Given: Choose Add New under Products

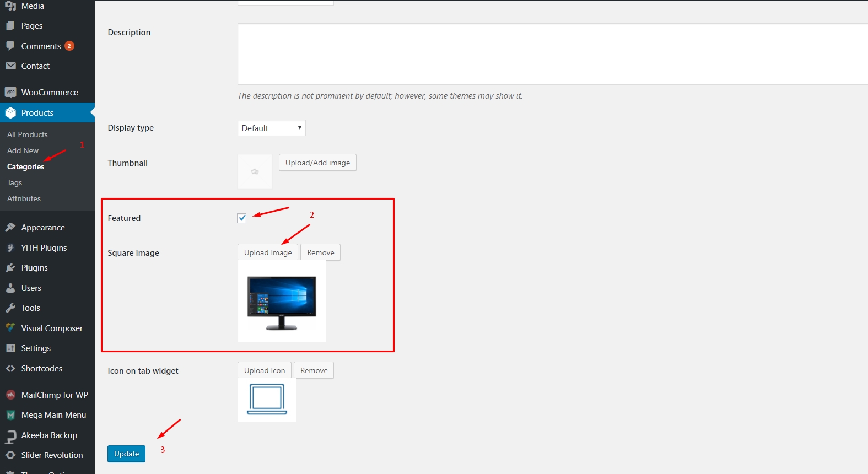Looking at the screenshot, I should coord(23,150).
